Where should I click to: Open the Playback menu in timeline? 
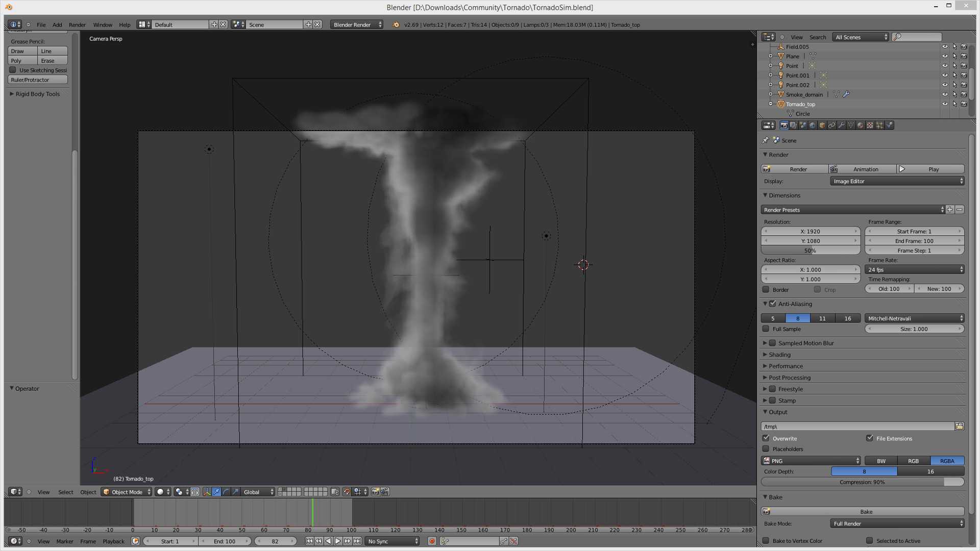pyautogui.click(x=113, y=541)
